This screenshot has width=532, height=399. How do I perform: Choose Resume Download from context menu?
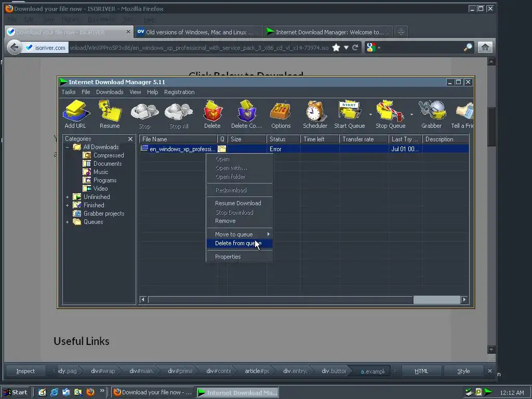[239, 203]
